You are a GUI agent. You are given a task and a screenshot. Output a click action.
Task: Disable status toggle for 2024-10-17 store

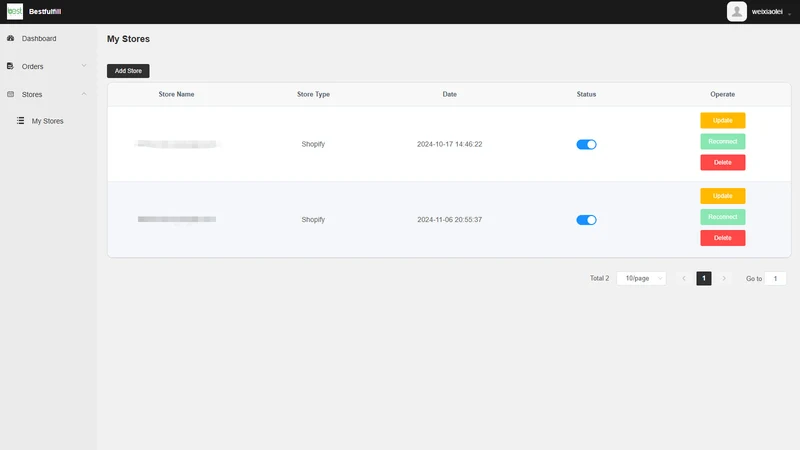click(x=586, y=144)
